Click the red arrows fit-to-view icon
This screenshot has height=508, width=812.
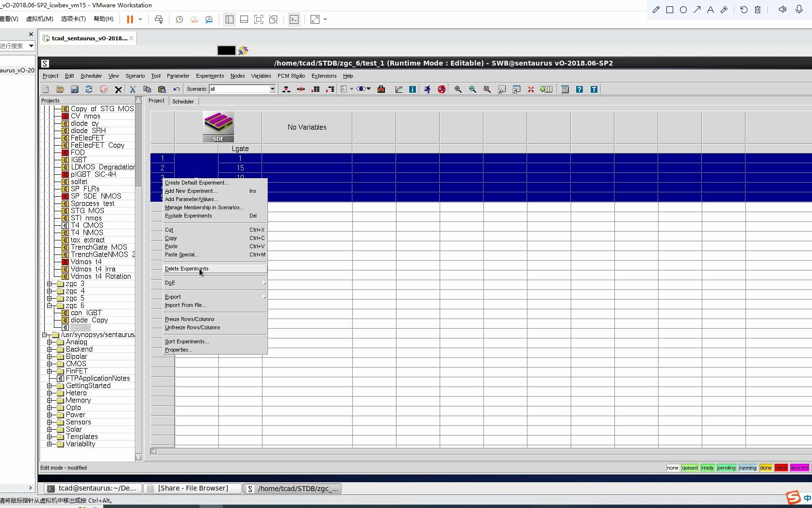click(x=531, y=89)
